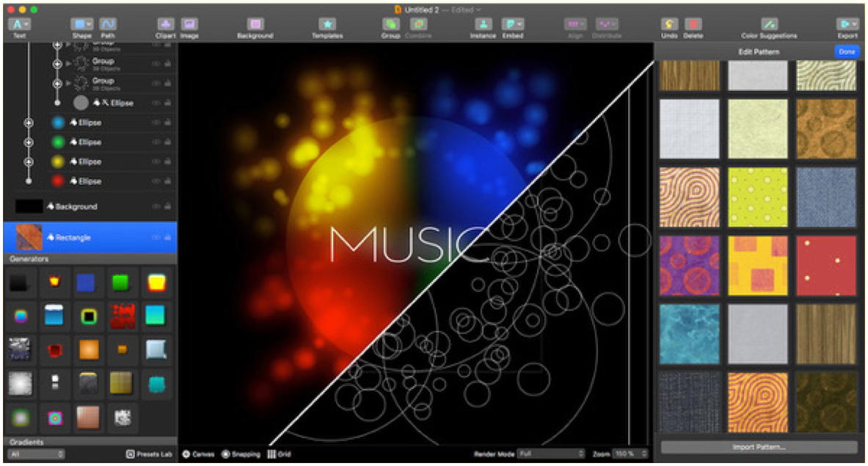This screenshot has height=466, width=868.
Task: Click the Edit Pattern panel title
Action: 759,51
